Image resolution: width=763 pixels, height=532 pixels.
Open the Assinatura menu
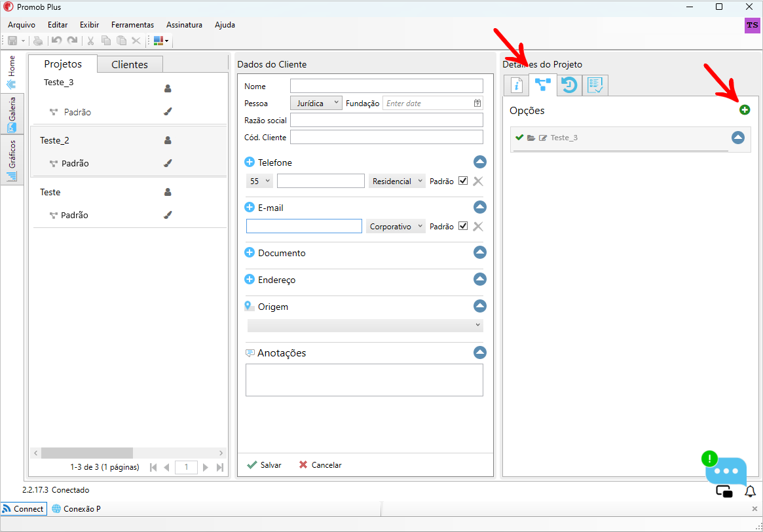tap(184, 25)
